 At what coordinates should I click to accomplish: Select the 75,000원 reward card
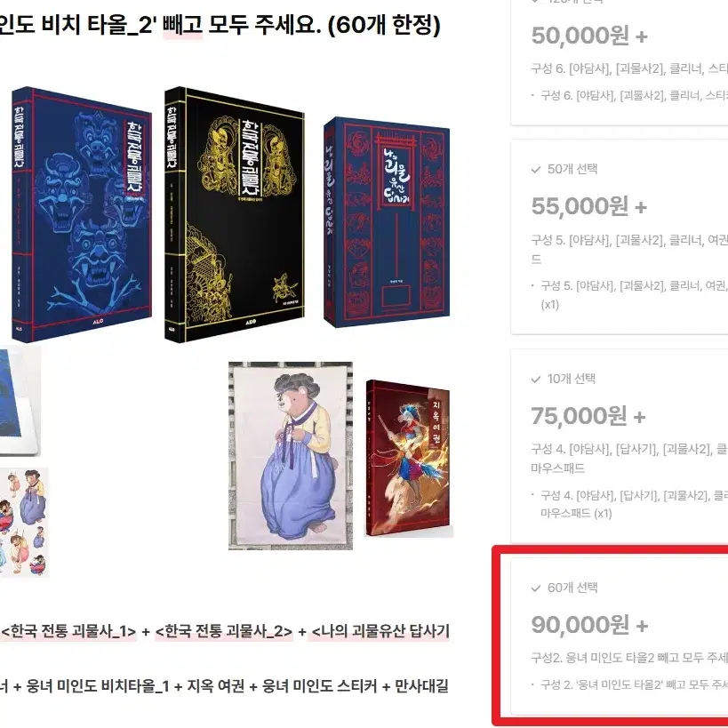pos(620,445)
